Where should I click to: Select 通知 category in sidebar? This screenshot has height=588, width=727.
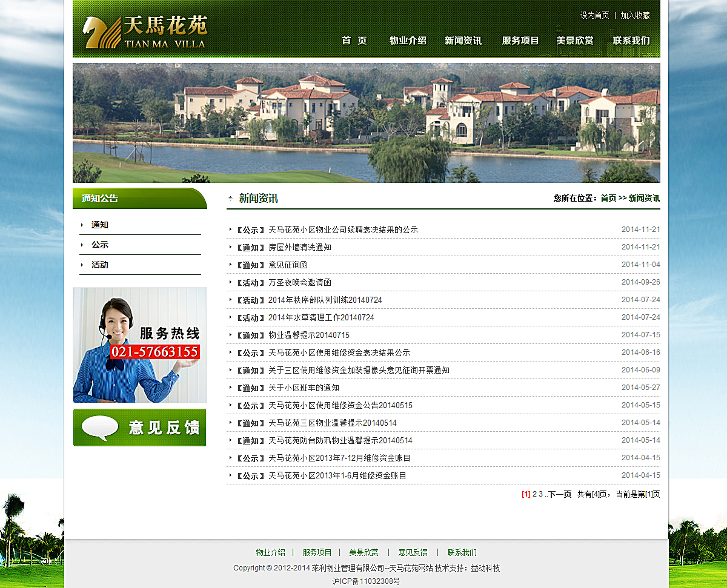click(99, 225)
